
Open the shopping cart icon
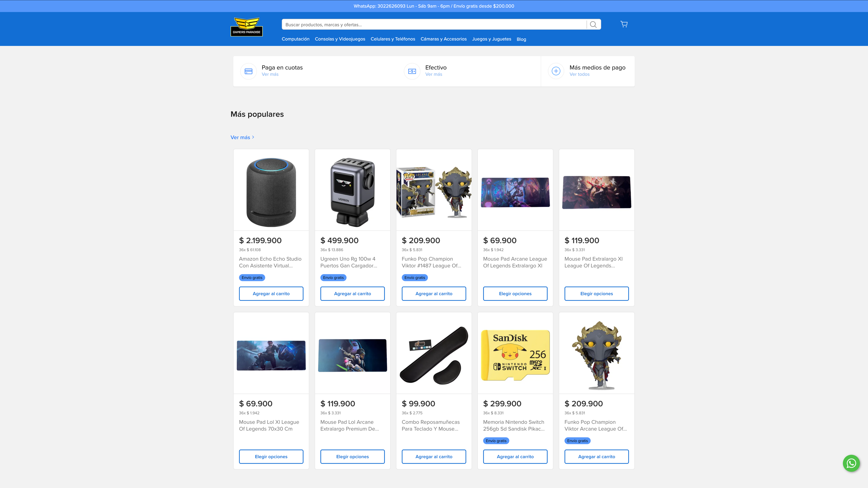pos(624,24)
